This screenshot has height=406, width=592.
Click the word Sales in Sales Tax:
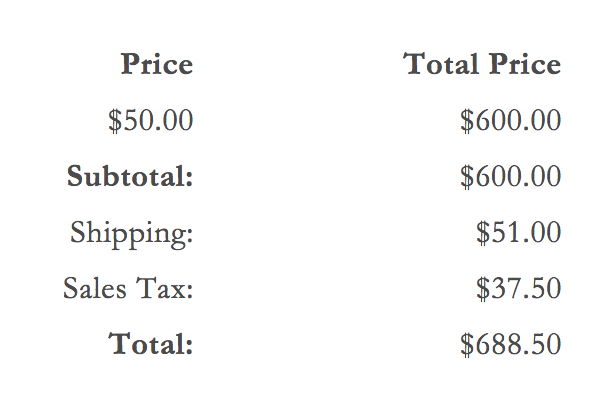[94, 288]
